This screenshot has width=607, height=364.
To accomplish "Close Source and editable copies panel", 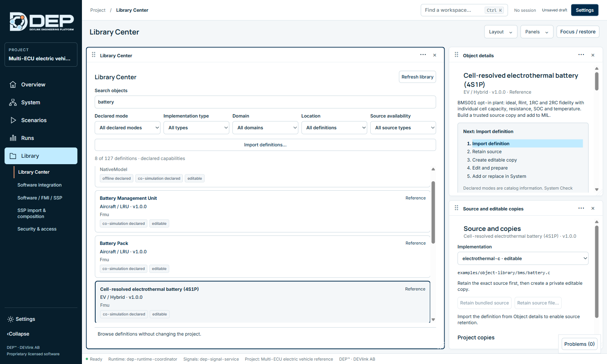I will [593, 209].
